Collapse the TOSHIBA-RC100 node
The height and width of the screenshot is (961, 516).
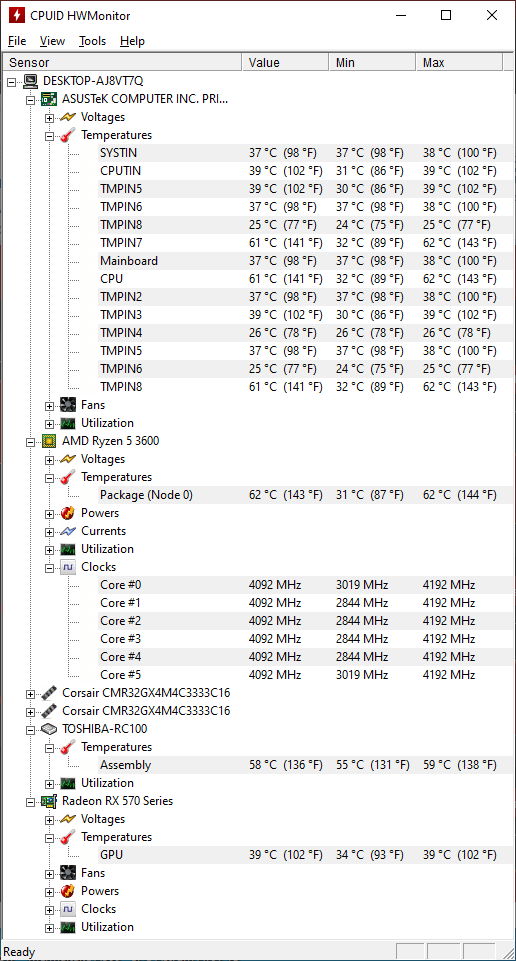[x=31, y=729]
